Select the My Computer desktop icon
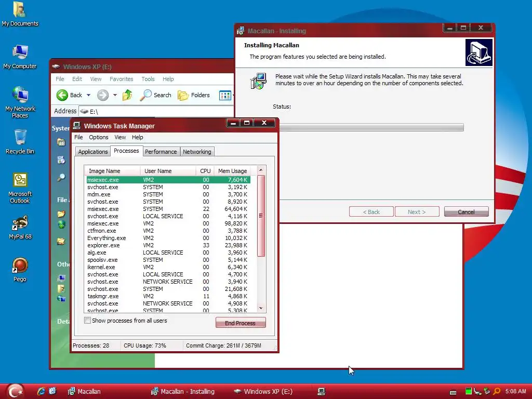 (x=20, y=57)
